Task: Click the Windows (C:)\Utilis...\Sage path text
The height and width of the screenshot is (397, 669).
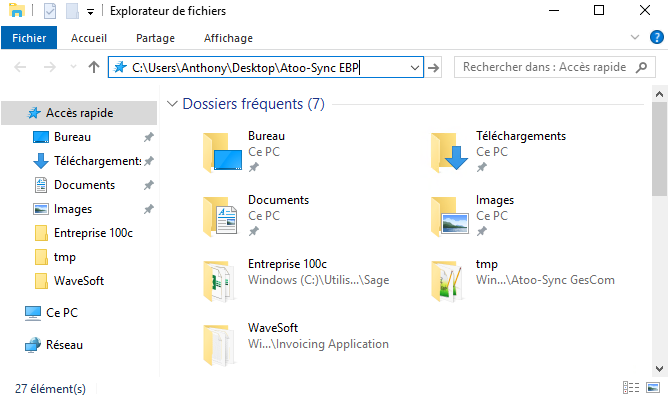Action: [x=319, y=280]
